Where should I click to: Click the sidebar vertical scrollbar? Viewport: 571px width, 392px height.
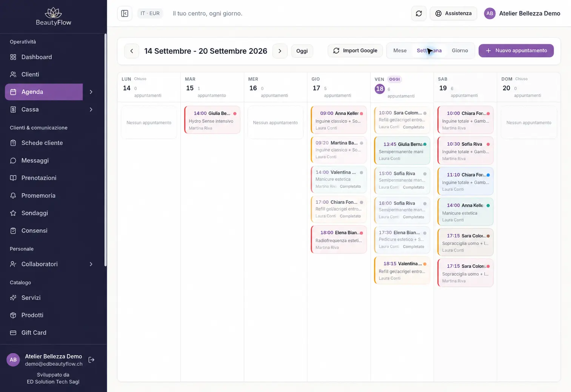105,150
